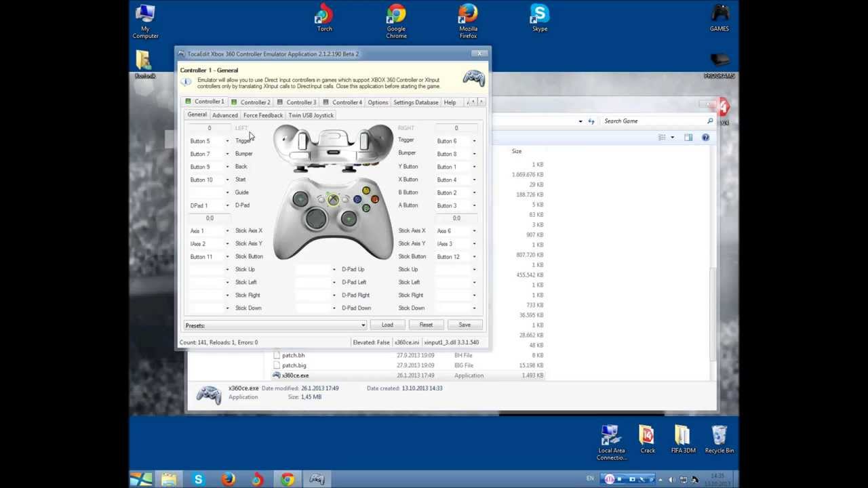
Task: Click the Save button
Action: click(465, 325)
